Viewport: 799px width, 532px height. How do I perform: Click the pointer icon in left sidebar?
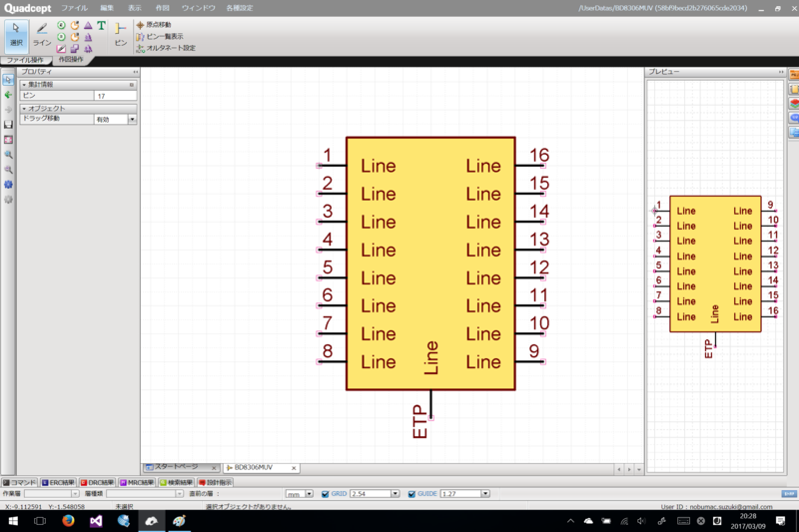click(x=8, y=80)
